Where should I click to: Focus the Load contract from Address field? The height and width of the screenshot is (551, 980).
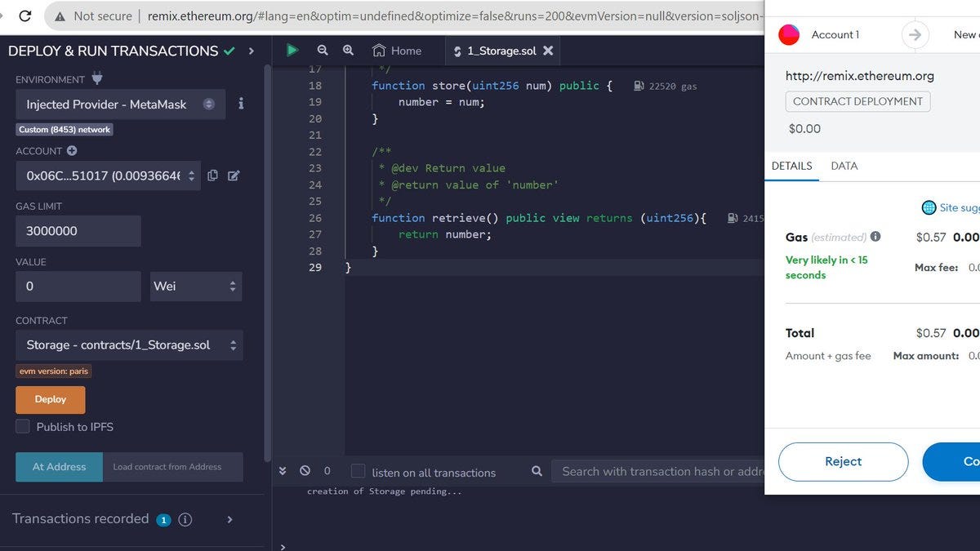point(173,467)
